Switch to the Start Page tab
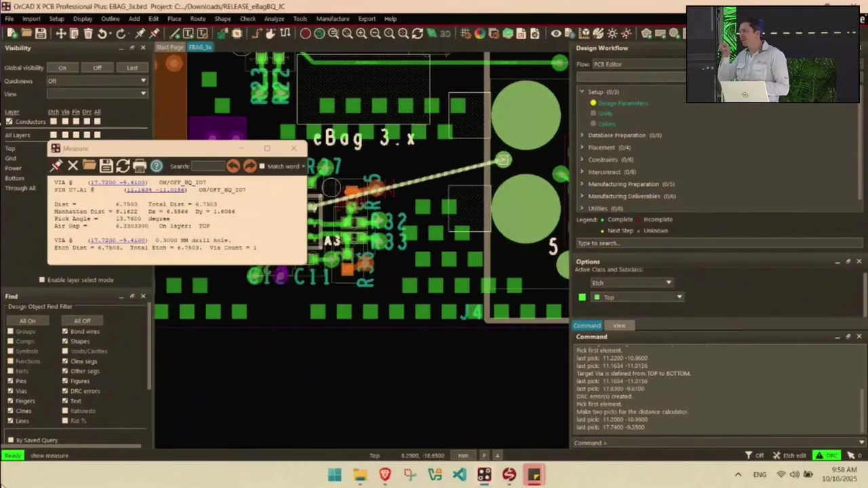This screenshot has height=488, width=868. click(170, 47)
